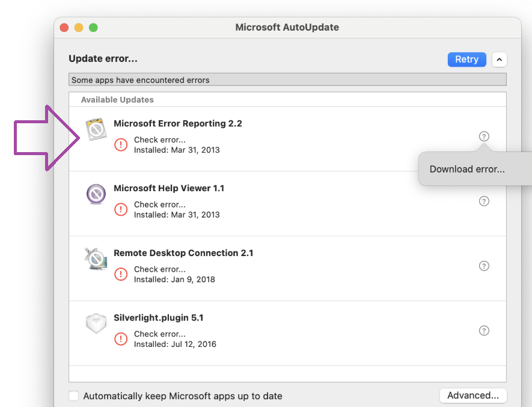Viewport: 532px width, 407px height.
Task: Select the Remote Desktop Connection 2.1 title
Action: [x=183, y=253]
